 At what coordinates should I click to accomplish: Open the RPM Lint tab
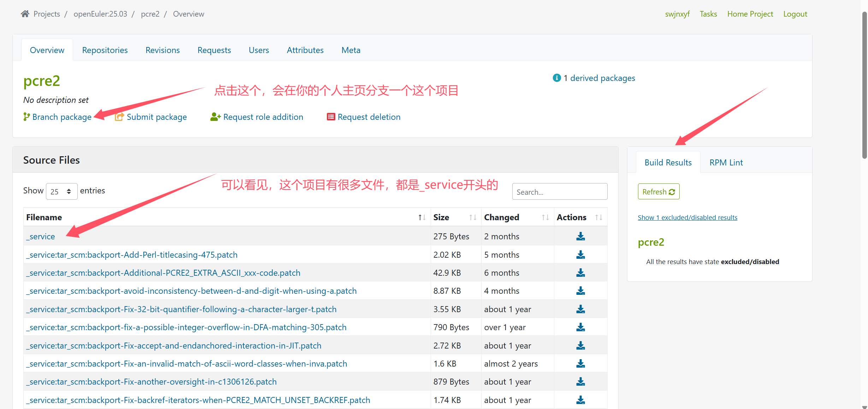[x=726, y=163]
